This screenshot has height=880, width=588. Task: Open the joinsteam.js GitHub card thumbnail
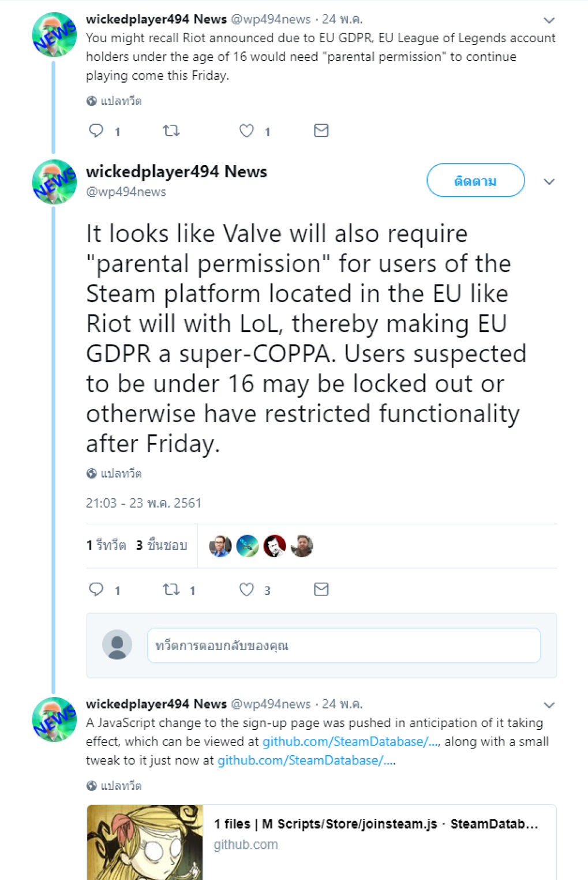click(145, 842)
